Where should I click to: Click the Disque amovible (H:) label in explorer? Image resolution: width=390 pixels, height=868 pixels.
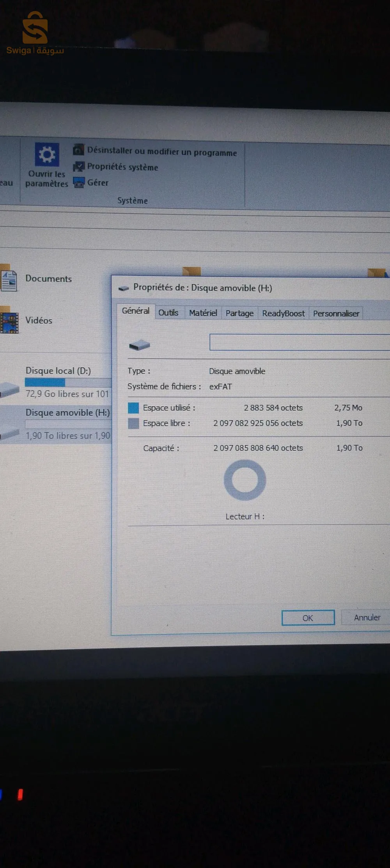[x=67, y=413]
